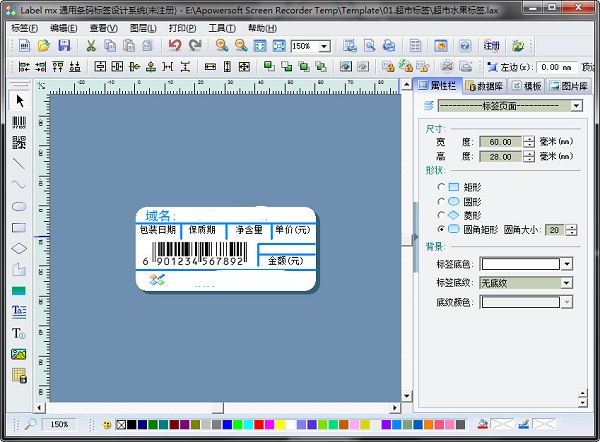Switch to the 模板 (Template) tab

pyautogui.click(x=527, y=86)
